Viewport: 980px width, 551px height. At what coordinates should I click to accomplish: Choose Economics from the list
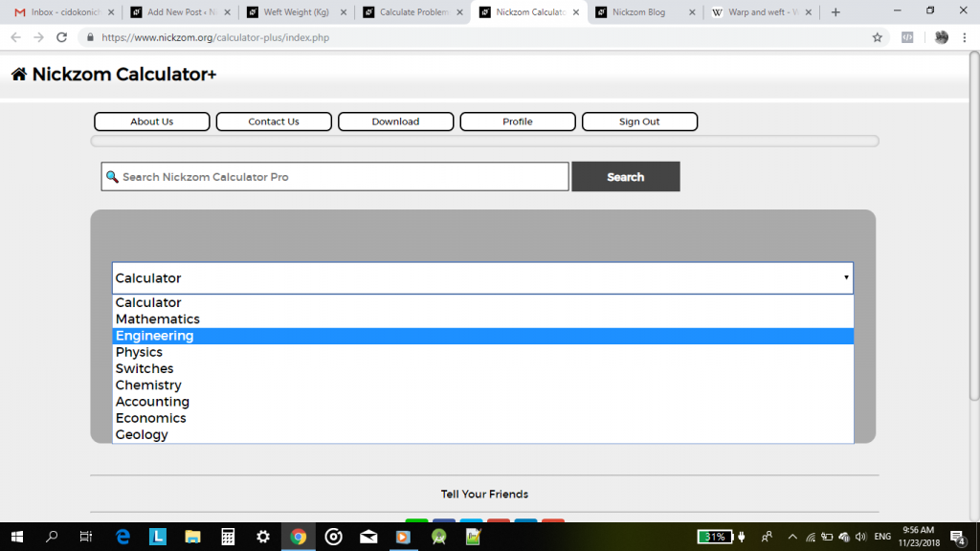(x=482, y=418)
